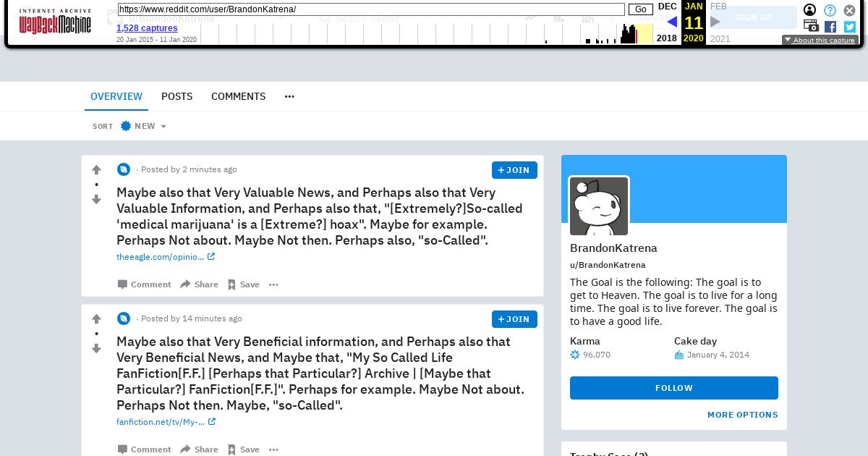
Task: Click 'BrandonKatrena' display name on card
Action: pos(613,248)
